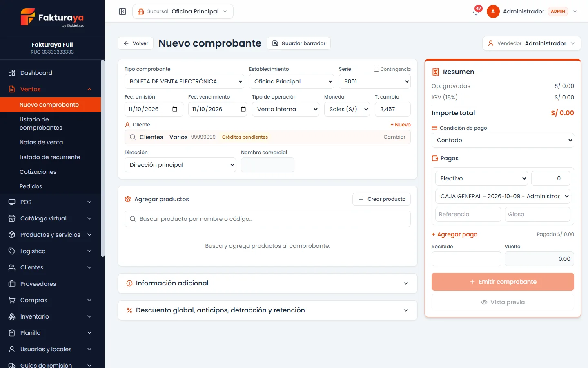Click + Agregar pago link
Viewport: 588px width, 368px height.
click(x=454, y=234)
